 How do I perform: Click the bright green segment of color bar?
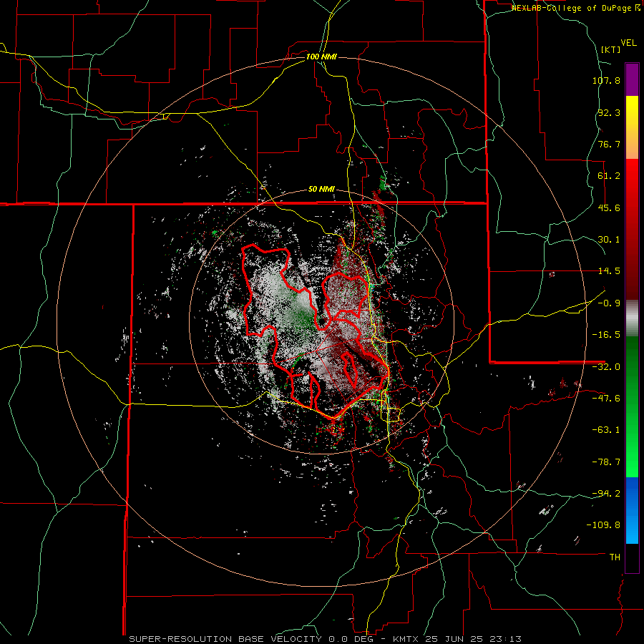point(632,406)
